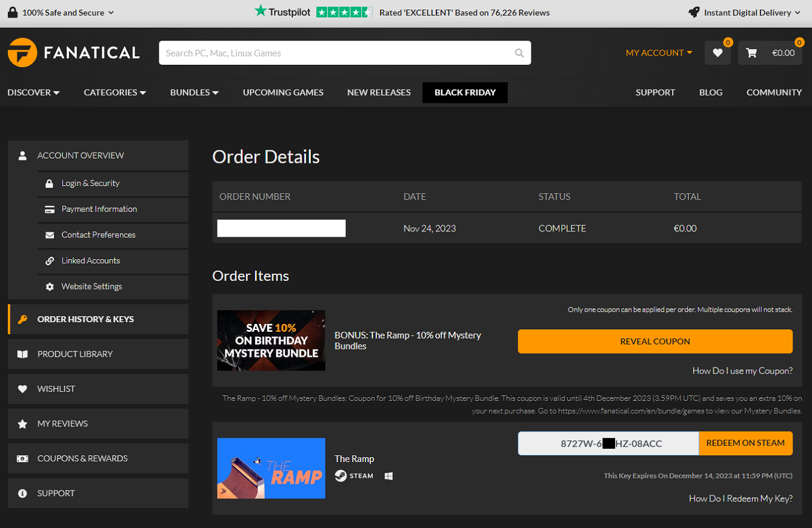This screenshot has height=528, width=812.
Task: Click the Steam logo under The Ramp
Action: pyautogui.click(x=341, y=476)
